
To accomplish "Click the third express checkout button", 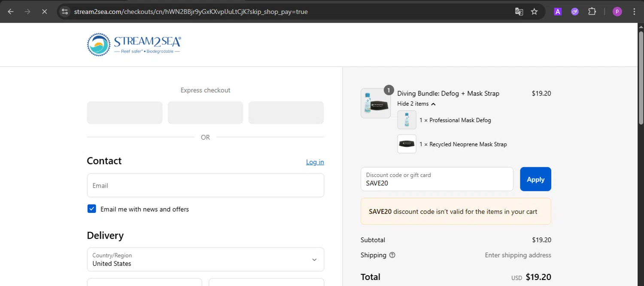I will point(286,113).
